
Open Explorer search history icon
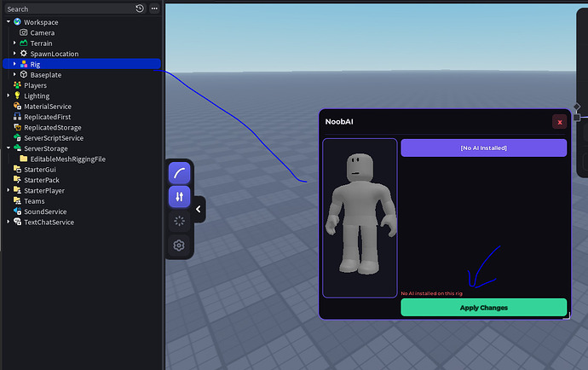click(140, 9)
